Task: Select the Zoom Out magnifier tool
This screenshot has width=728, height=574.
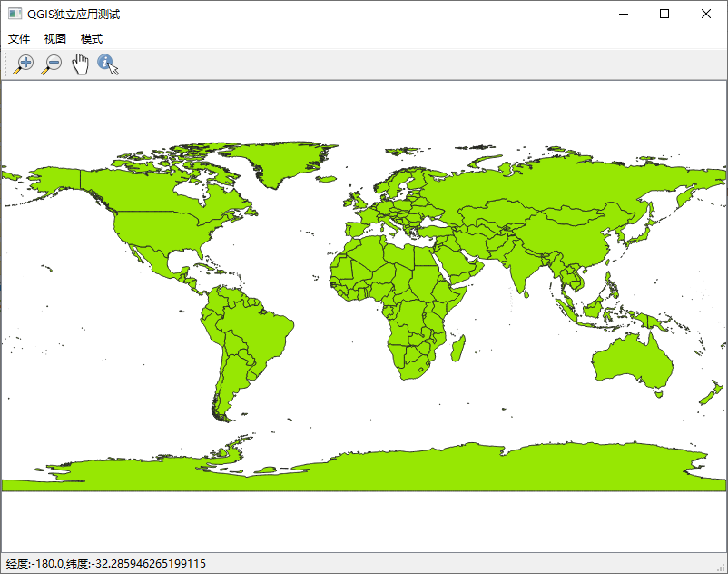Action: coord(52,64)
